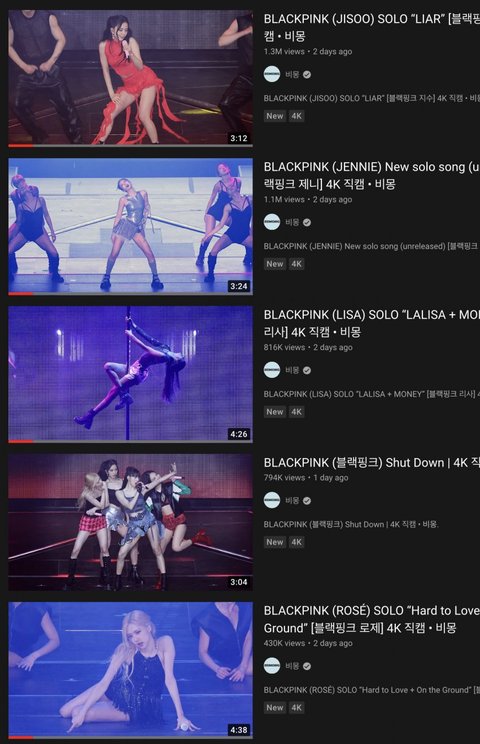Play the Shut Down group performance thumbnail
Image resolution: width=480 pixels, height=744 pixels.
(130, 522)
